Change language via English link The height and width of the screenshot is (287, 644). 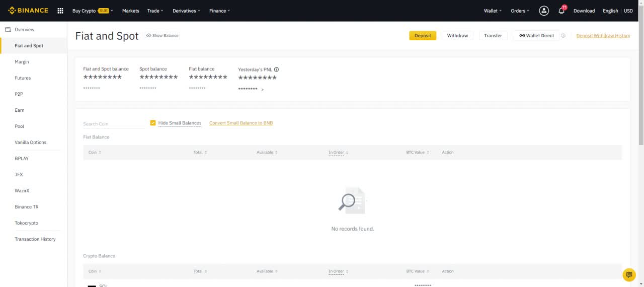coord(610,11)
